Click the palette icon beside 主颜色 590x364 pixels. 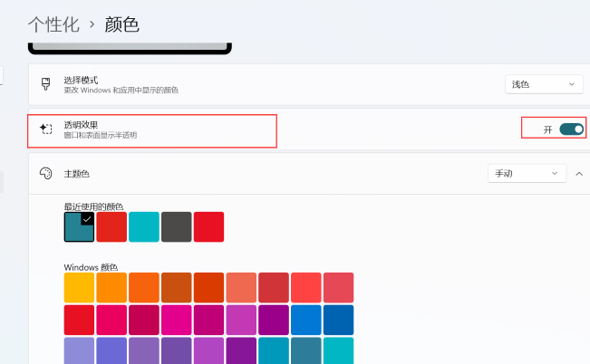pos(46,173)
